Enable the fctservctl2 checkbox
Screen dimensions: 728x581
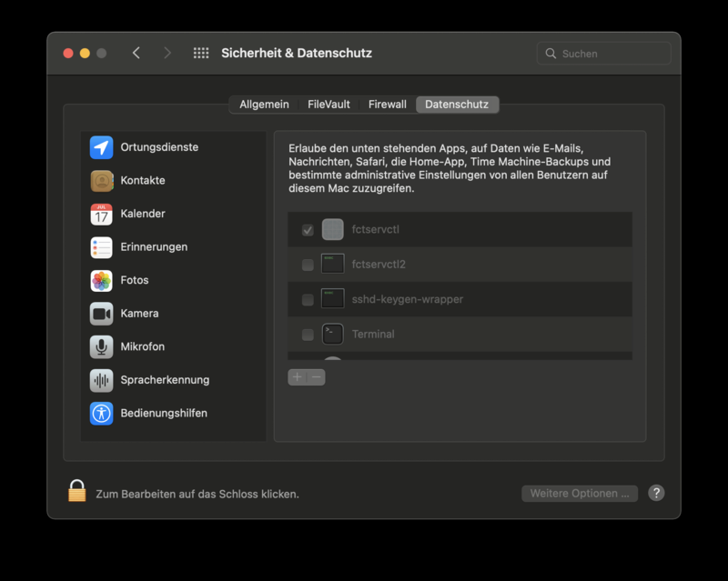point(308,265)
